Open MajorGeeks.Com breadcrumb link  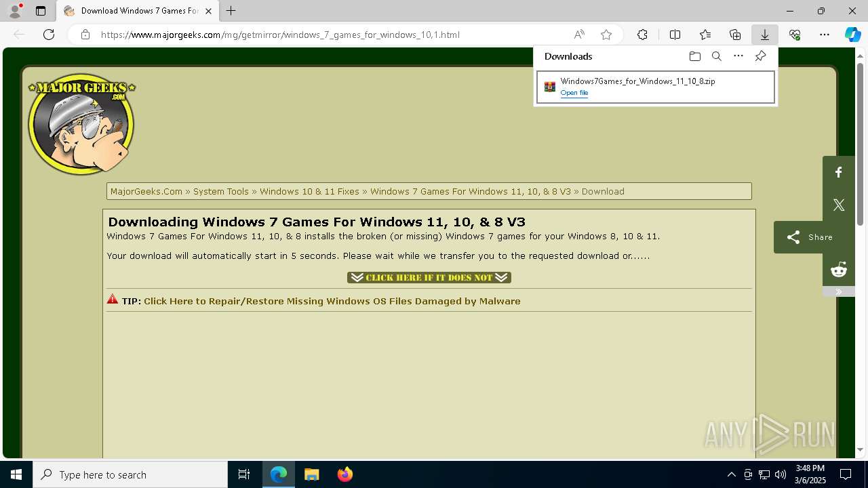(x=146, y=191)
